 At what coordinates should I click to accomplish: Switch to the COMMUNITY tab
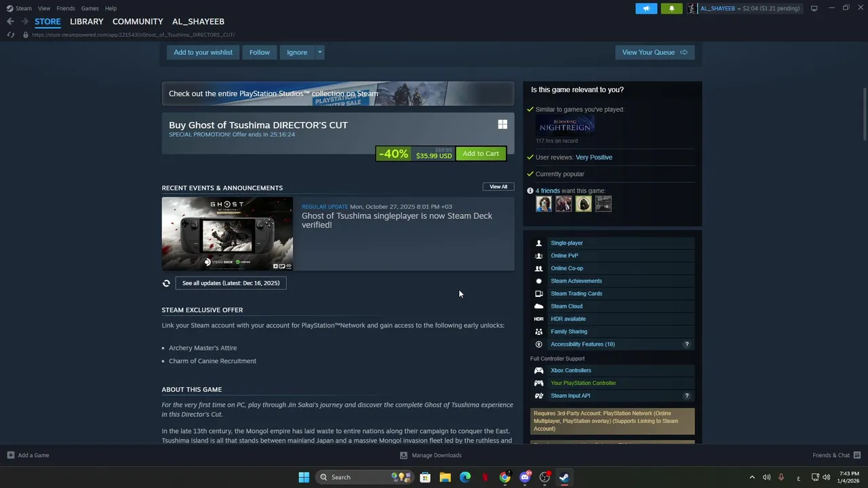138,22
